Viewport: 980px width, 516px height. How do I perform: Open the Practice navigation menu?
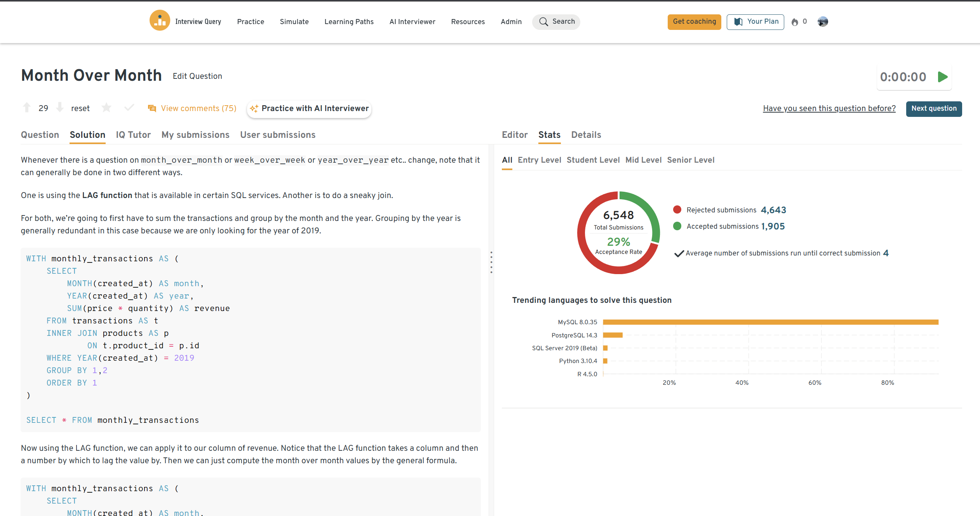(251, 22)
